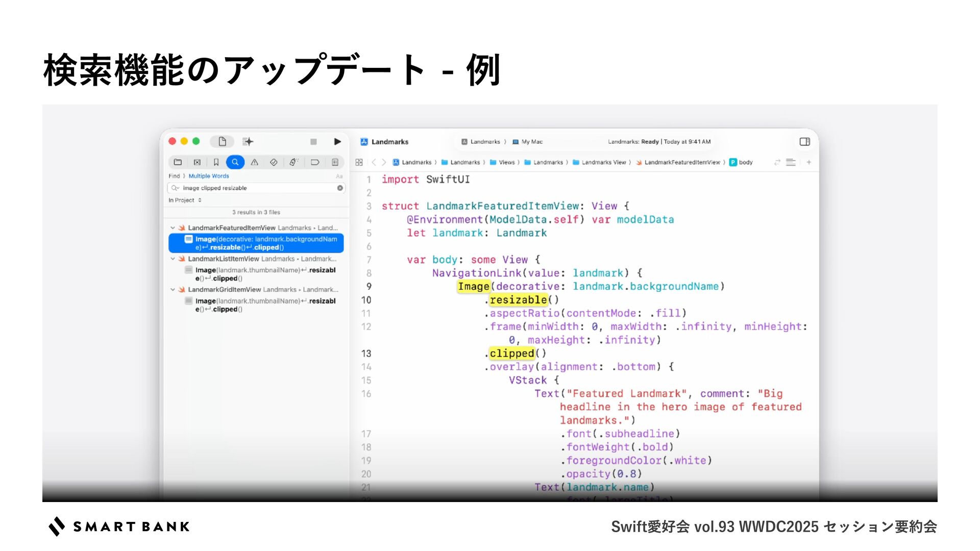
Task: Click the Find breadcrumb label
Action: pos(174,176)
